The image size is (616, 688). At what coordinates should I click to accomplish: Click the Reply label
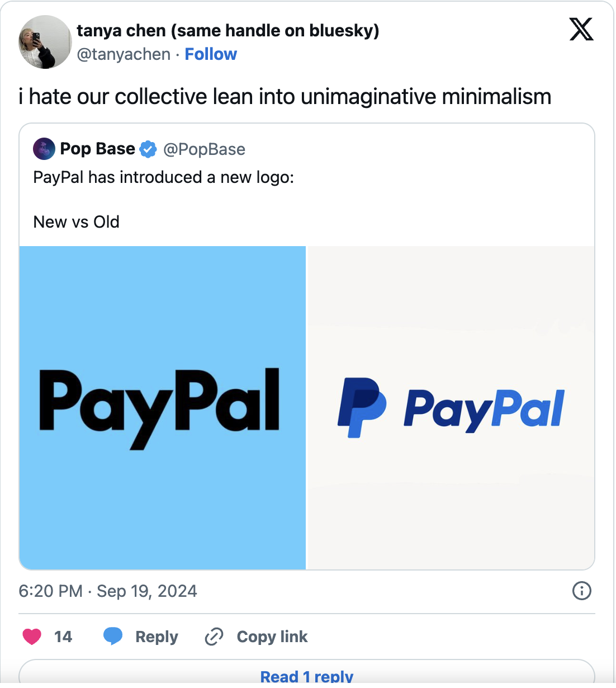pyautogui.click(x=157, y=637)
